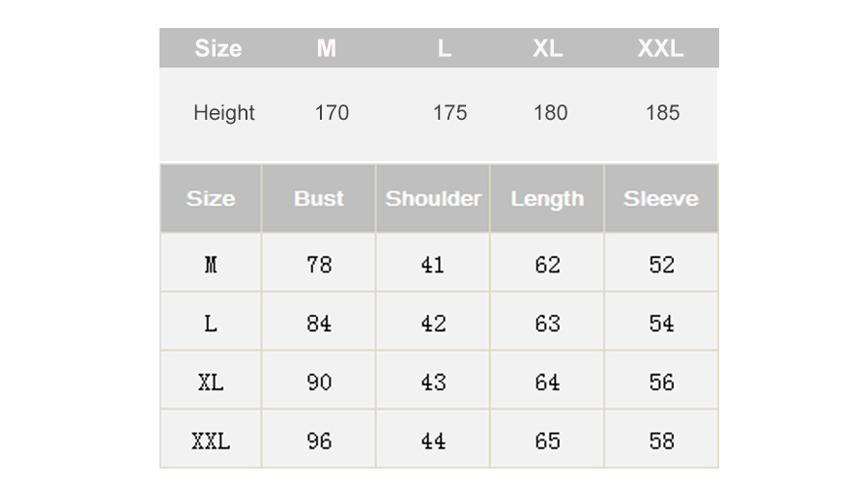The width and height of the screenshot is (868, 483).
Task: Click the Shoulder column header
Action: coord(433,199)
